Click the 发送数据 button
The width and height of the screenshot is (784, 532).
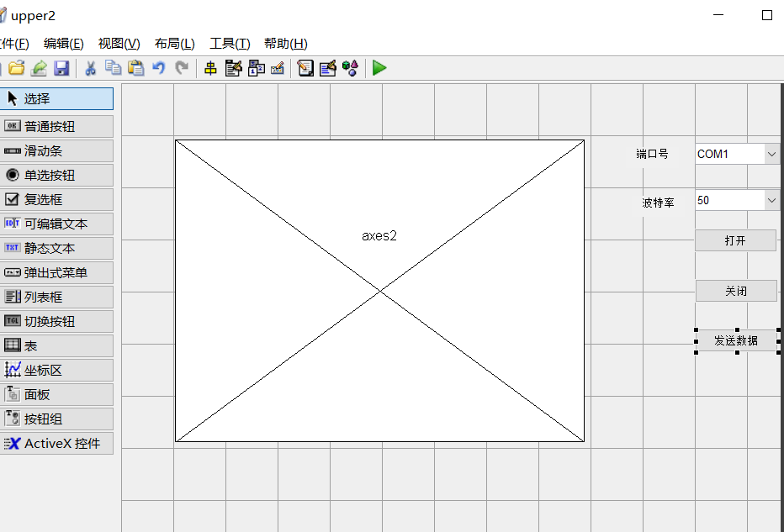point(735,340)
